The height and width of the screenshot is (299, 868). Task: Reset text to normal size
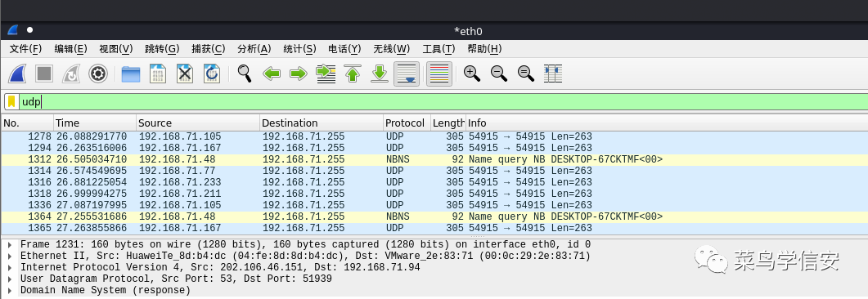coord(525,74)
